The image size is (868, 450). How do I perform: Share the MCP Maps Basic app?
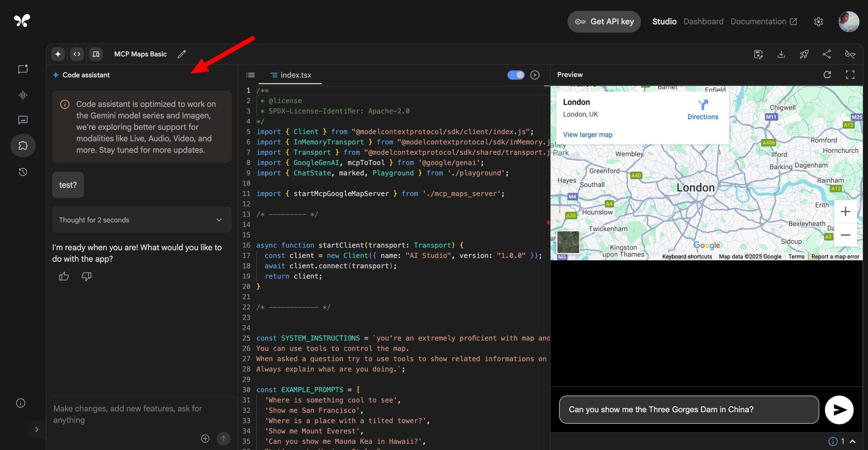[x=827, y=54]
